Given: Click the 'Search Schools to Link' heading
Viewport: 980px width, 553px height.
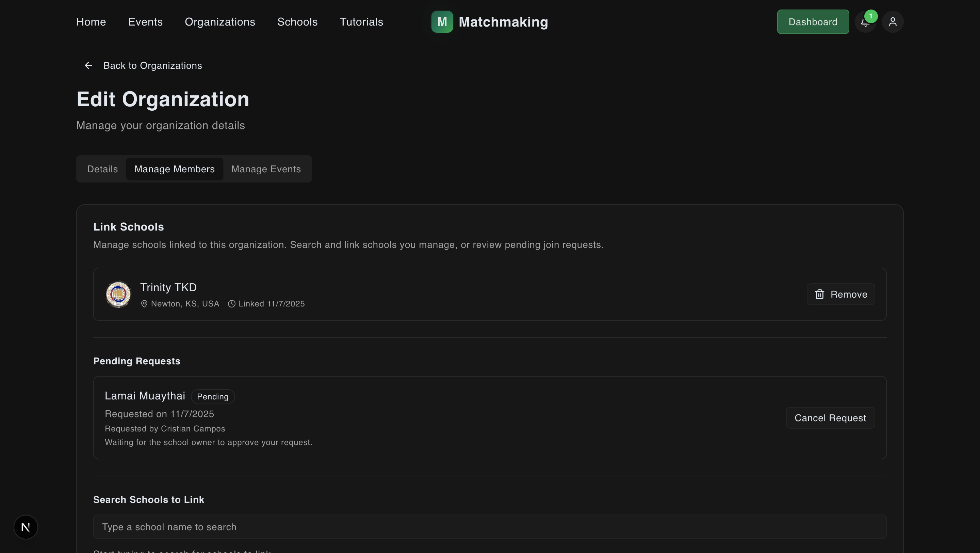Looking at the screenshot, I should coord(149,500).
